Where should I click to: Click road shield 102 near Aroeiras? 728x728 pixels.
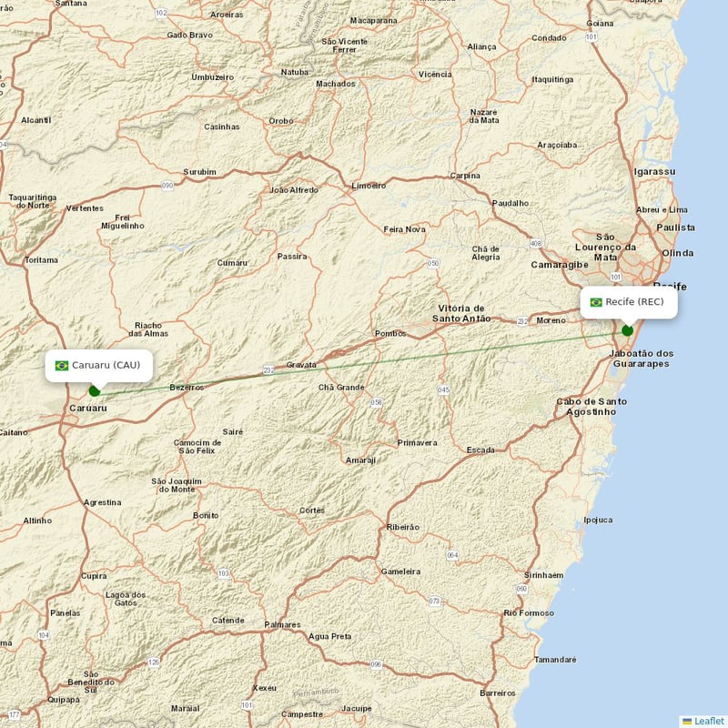coord(161,13)
